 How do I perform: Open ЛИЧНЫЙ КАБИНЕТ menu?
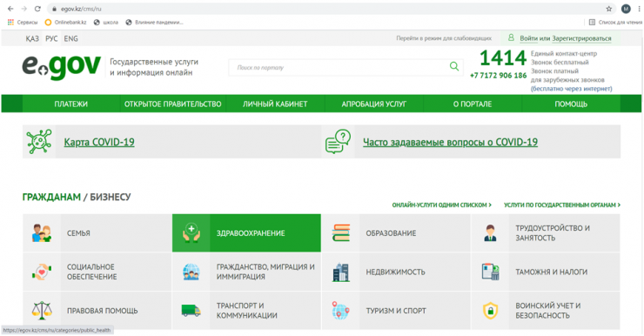(x=275, y=104)
